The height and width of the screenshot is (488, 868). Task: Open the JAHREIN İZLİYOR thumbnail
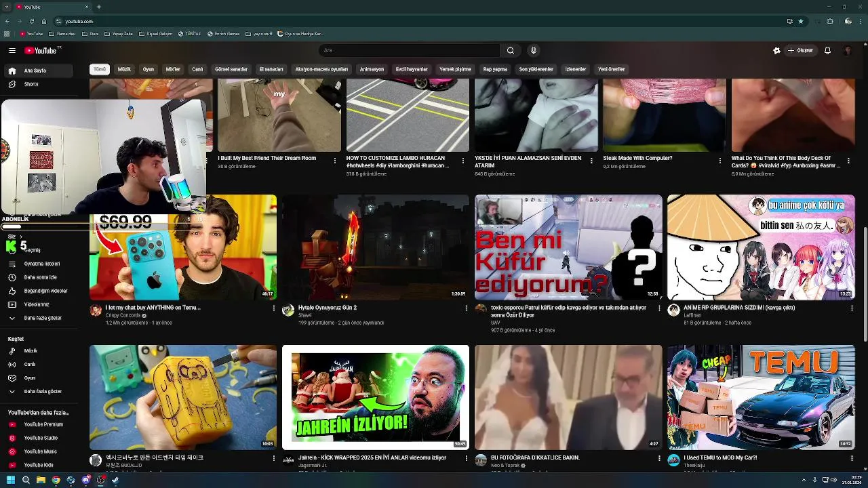tap(376, 397)
